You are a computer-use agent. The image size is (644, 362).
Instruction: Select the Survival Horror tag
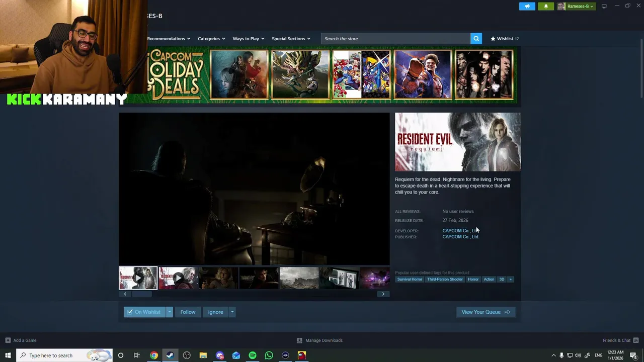click(410, 279)
